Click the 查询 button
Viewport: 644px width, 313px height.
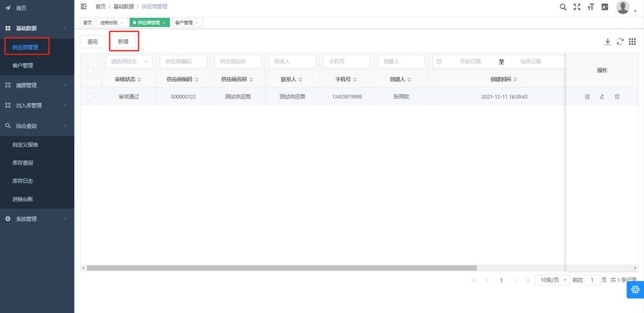pyautogui.click(x=93, y=42)
